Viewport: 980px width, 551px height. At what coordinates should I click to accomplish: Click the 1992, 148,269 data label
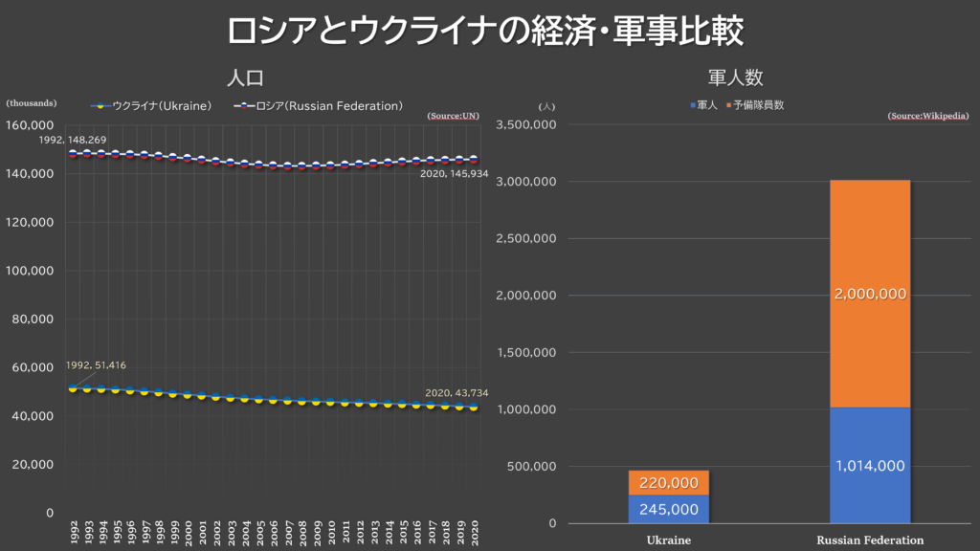pos(73,140)
